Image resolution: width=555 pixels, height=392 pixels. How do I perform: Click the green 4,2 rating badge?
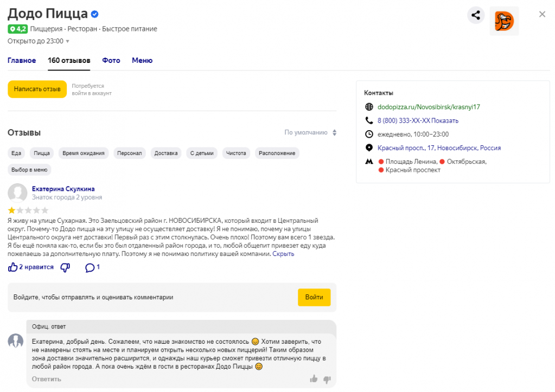18,29
